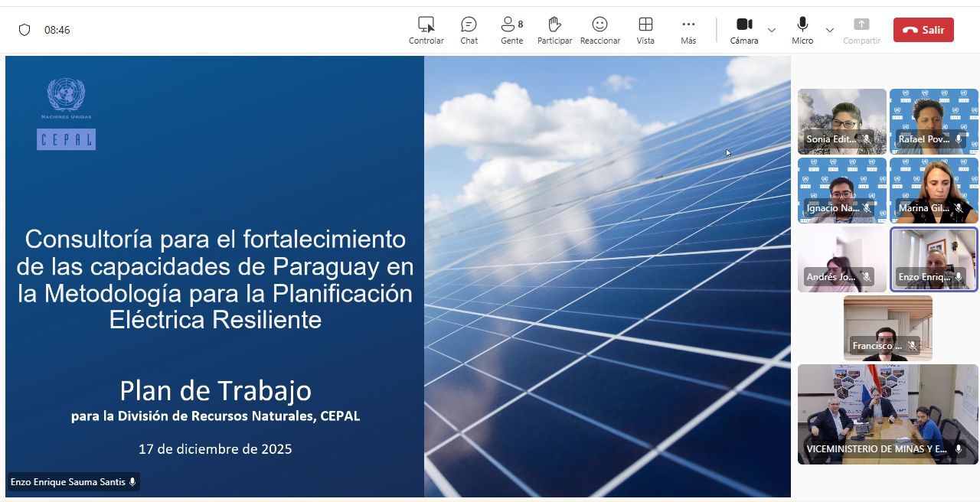Open the Controlar screen control option
The height and width of the screenshot is (502, 980).
(426, 30)
